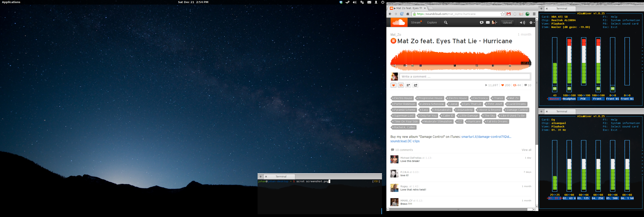Seek within the orange waveform
This screenshot has width=644, height=217.
click(x=461, y=60)
